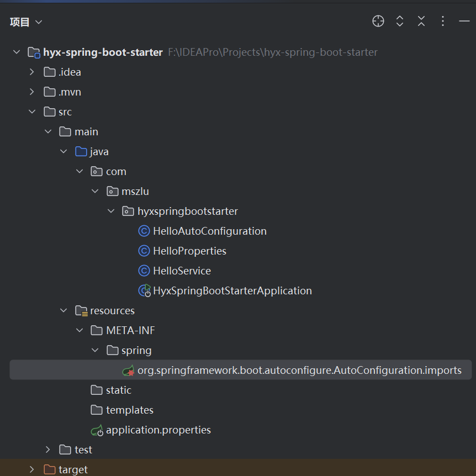
Task: Select HyxSpringBootStarterApplication in the tree
Action: pos(232,291)
